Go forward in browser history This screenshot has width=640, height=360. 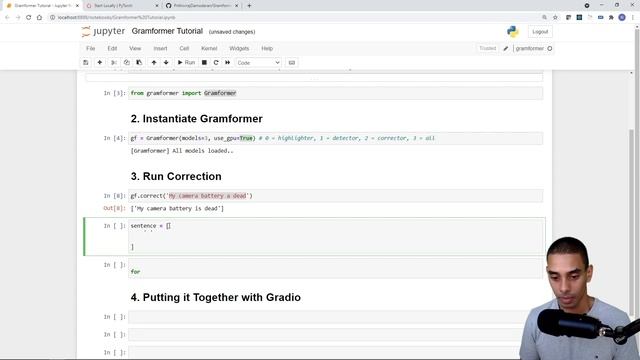tap(18, 18)
